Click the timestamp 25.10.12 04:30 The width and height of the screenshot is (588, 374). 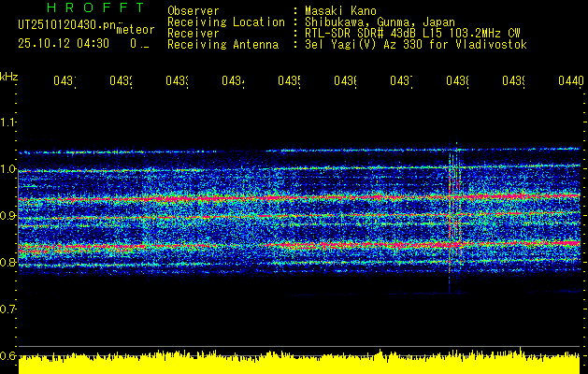pos(64,44)
